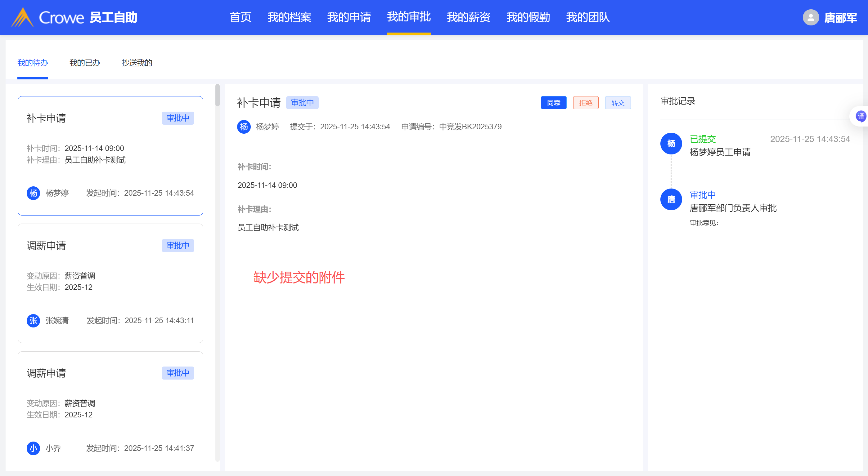Click 唐 avatar in approval record timeline

click(x=671, y=200)
